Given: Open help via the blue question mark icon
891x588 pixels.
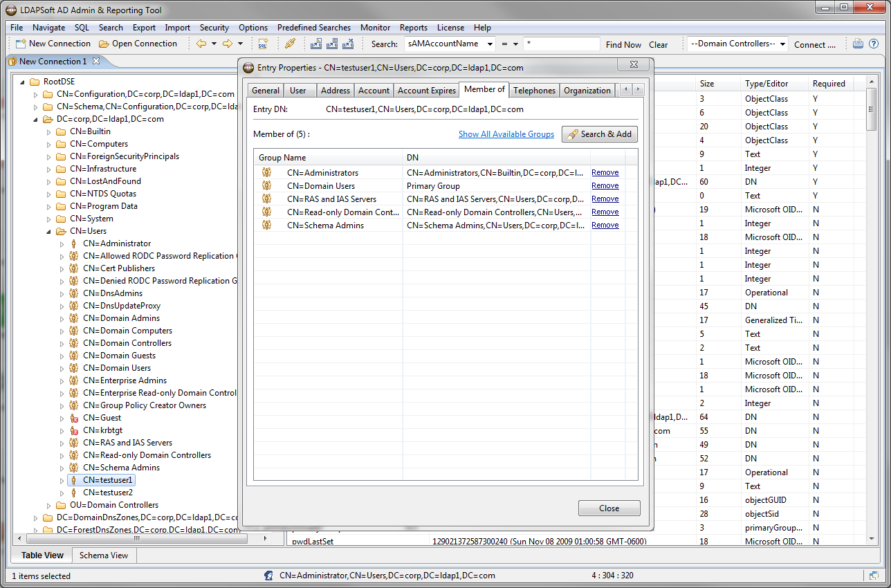Looking at the screenshot, I should [x=874, y=44].
